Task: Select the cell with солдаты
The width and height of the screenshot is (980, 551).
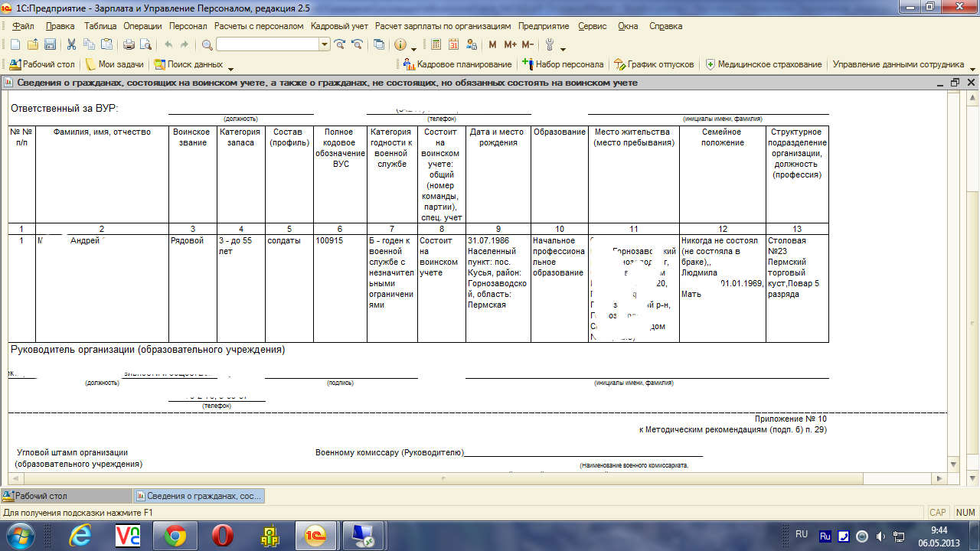Action: point(289,288)
